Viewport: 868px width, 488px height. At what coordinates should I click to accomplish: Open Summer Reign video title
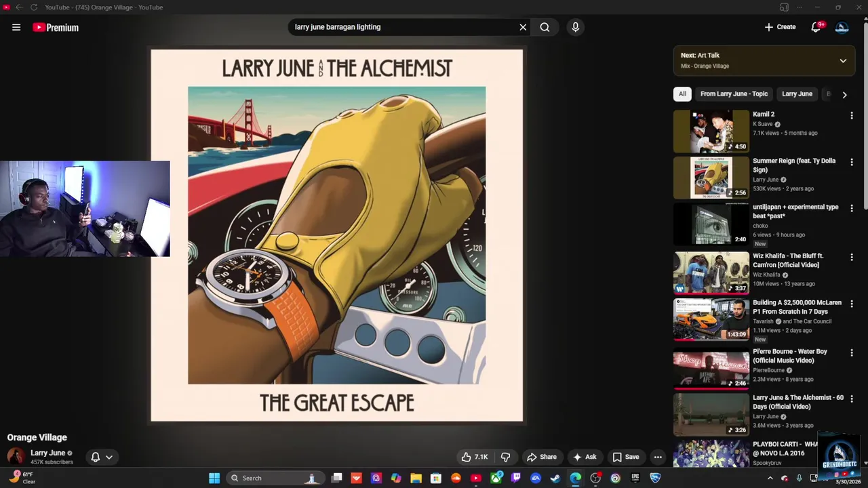pyautogui.click(x=794, y=165)
